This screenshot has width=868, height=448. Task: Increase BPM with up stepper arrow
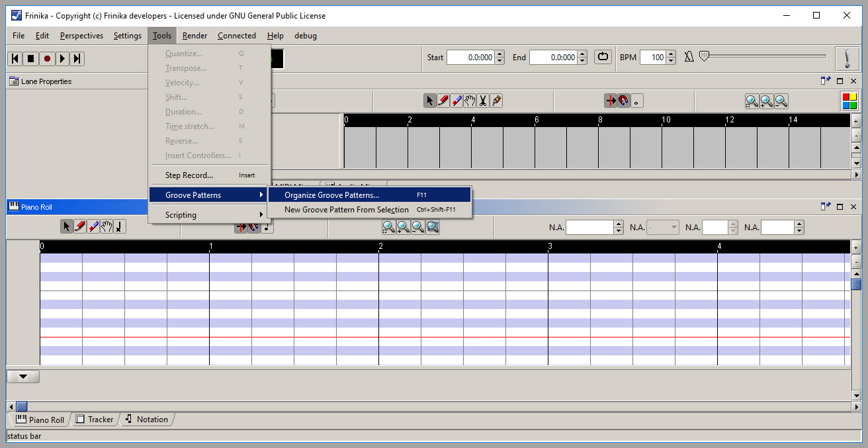point(670,54)
